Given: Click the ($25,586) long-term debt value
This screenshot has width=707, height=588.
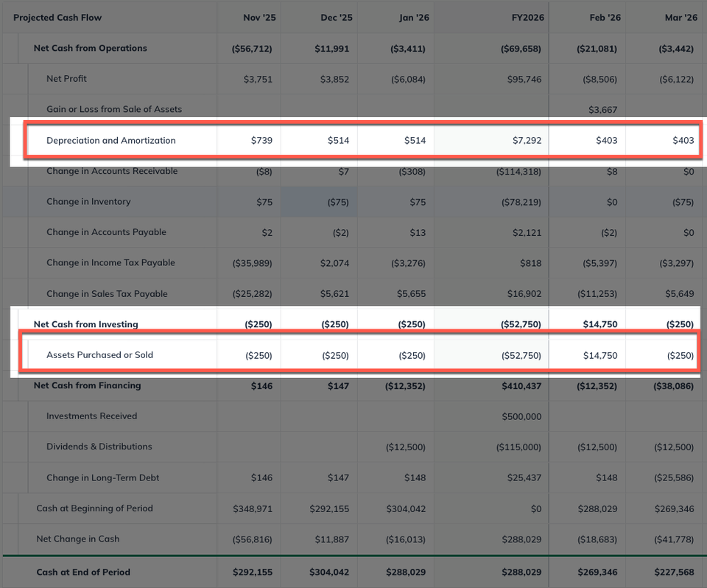Looking at the screenshot, I should click(674, 477).
